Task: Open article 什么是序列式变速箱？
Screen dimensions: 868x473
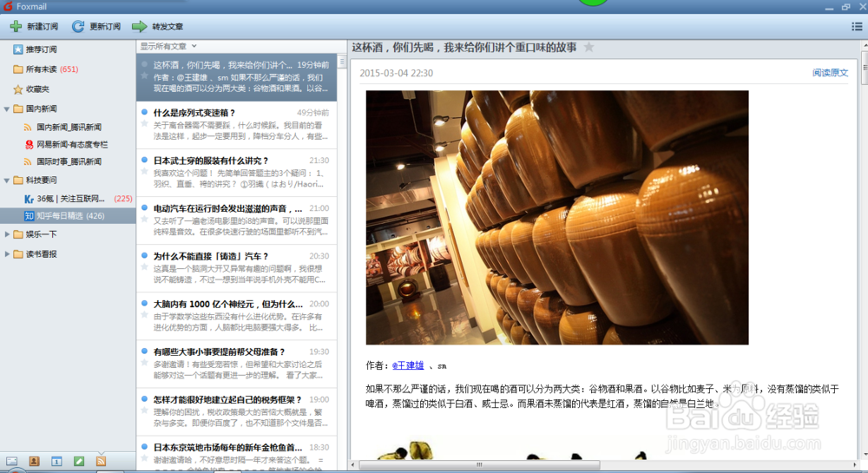Action: (236, 124)
